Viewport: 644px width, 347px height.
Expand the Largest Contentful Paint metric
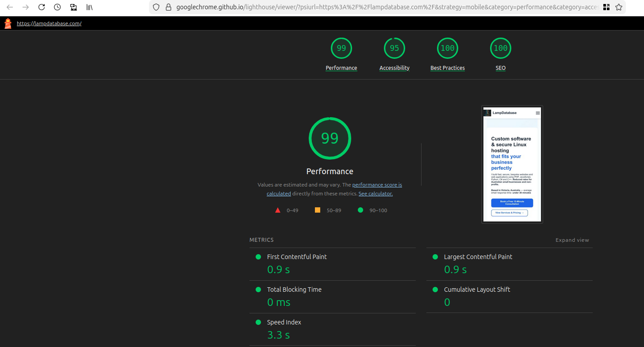pos(478,257)
